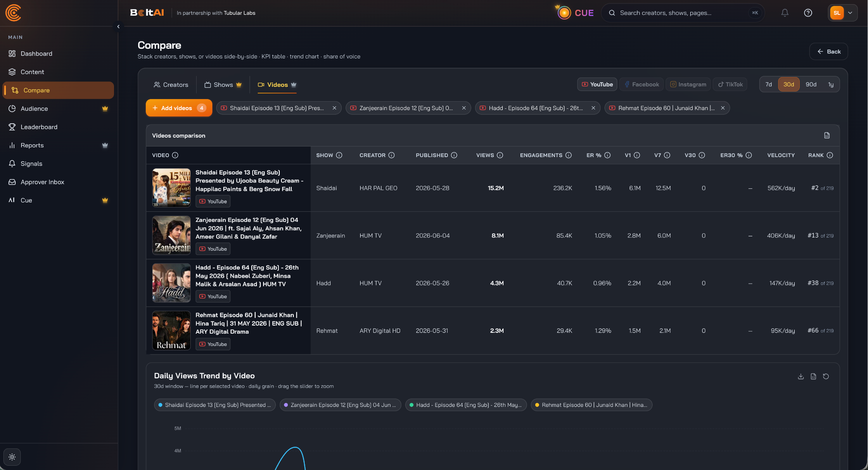This screenshot has width=868, height=470.
Task: Open Rehmat Episode 60 thumbnail
Action: [x=172, y=331]
